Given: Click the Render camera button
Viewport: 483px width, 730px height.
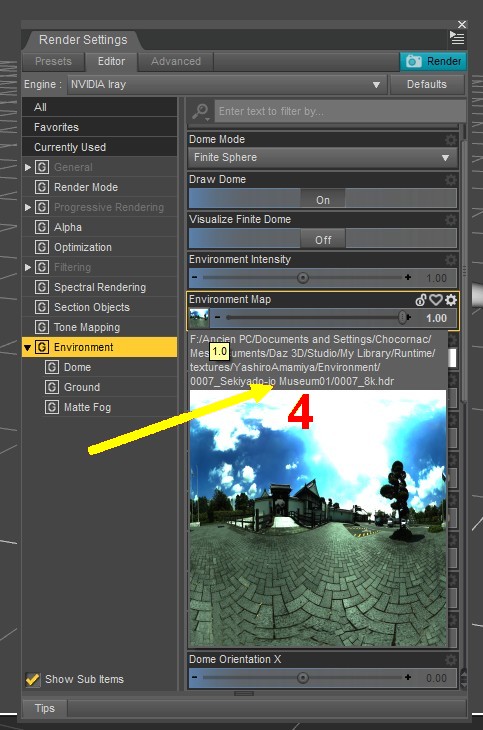Looking at the screenshot, I should tap(433, 61).
